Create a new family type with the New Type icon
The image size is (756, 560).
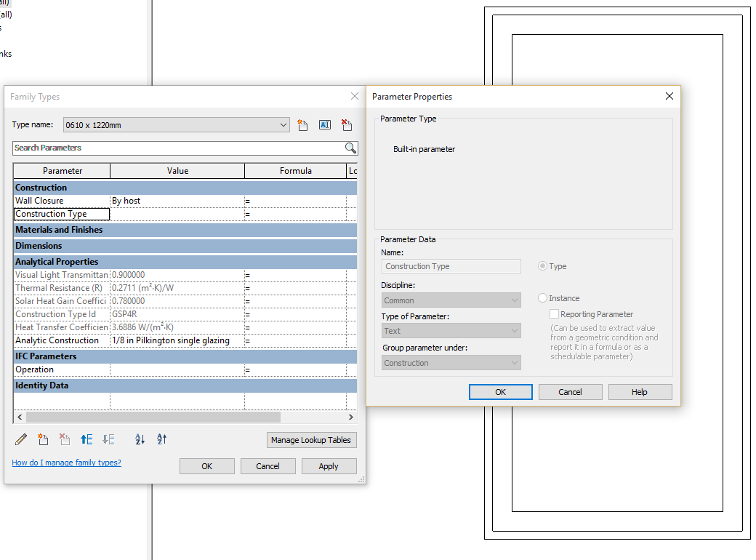(302, 124)
